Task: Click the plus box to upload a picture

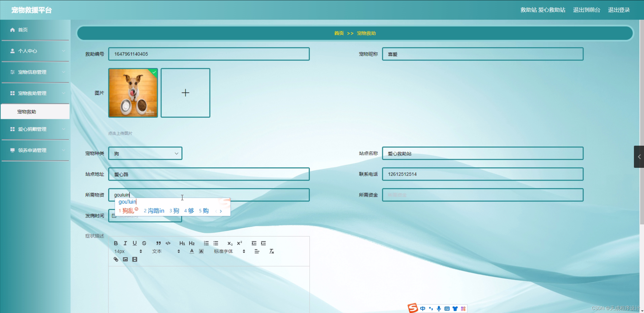Action: pos(185,93)
